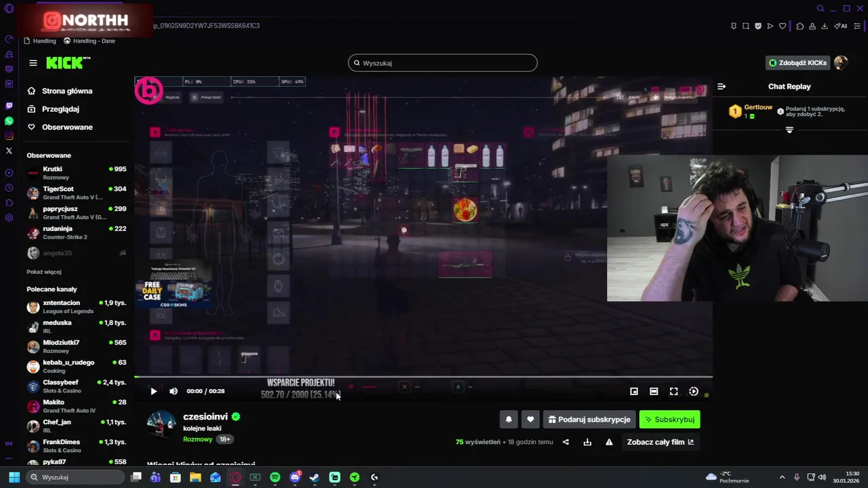This screenshot has height=488, width=868.
Task: Open Krutki channel in sidebar
Action: pos(77,173)
